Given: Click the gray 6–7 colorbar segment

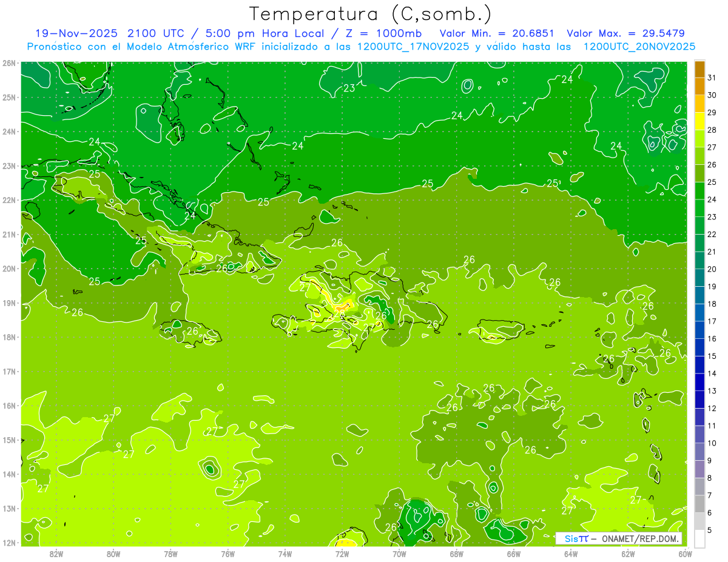Looking at the screenshot, I should pyautogui.click(x=699, y=504).
